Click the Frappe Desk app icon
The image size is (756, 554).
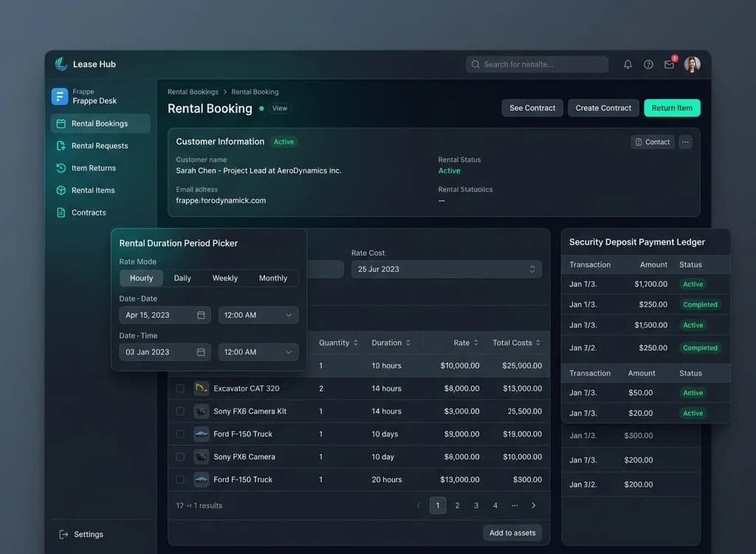click(60, 96)
